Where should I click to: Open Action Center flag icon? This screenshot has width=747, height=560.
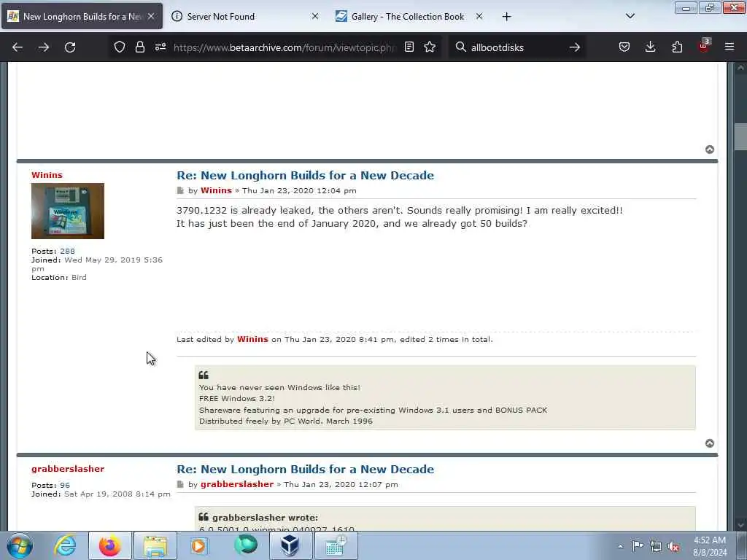tap(637, 545)
